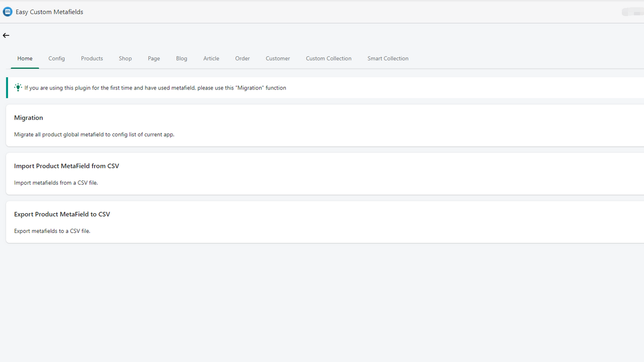Click the Export Product MetaField to CSV heading

[x=62, y=214]
